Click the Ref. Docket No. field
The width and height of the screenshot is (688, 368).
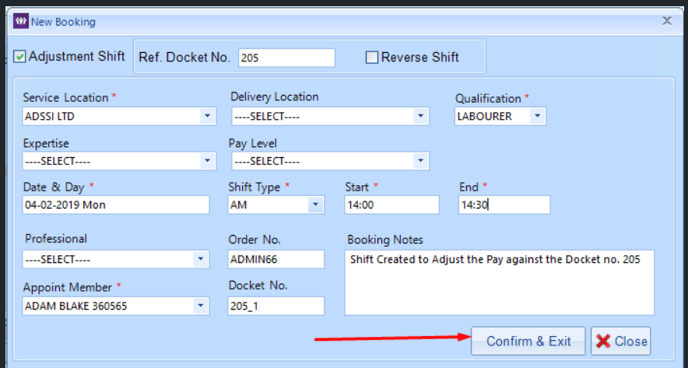287,58
